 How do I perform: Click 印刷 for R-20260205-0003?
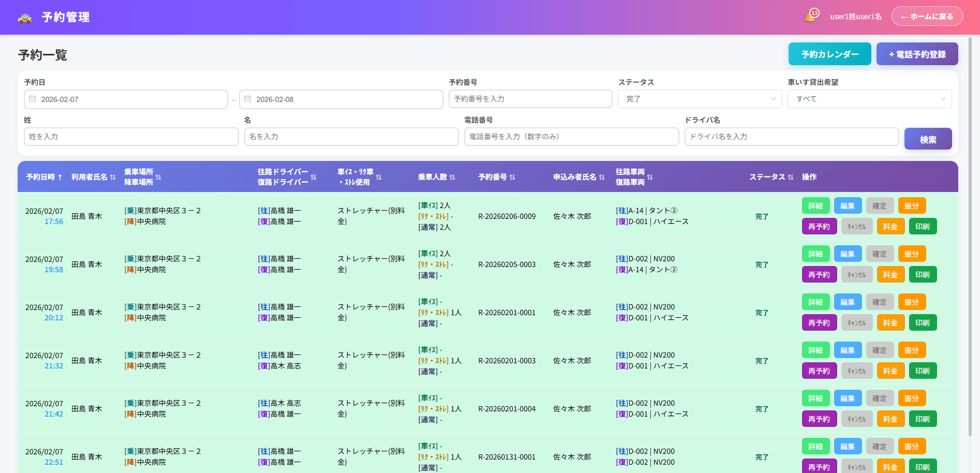coord(923,274)
